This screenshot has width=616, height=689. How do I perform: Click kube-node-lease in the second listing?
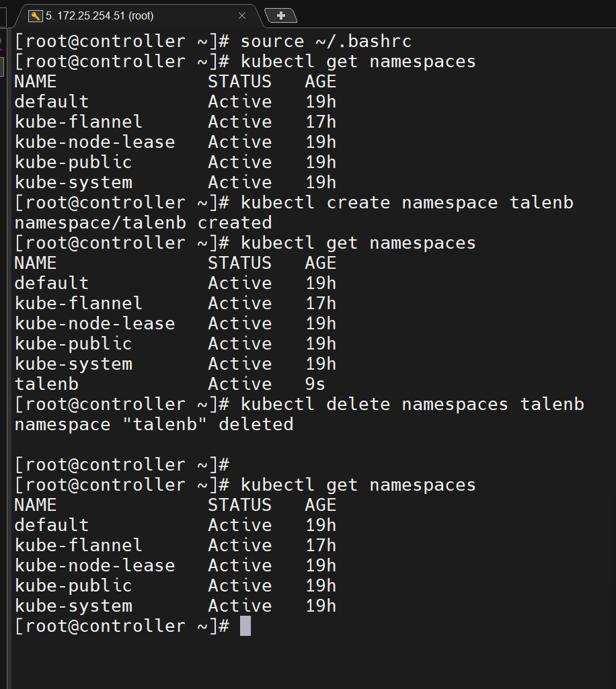point(95,323)
